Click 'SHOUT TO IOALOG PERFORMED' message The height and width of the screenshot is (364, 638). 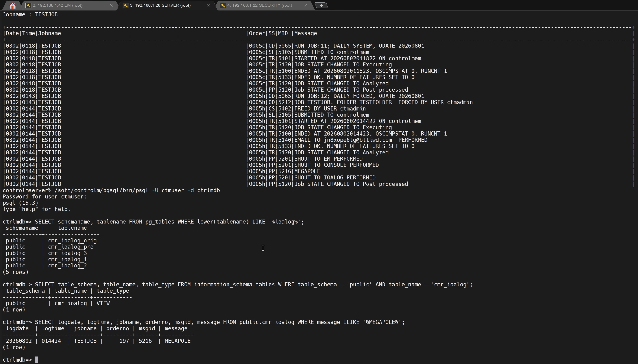coord(335,177)
